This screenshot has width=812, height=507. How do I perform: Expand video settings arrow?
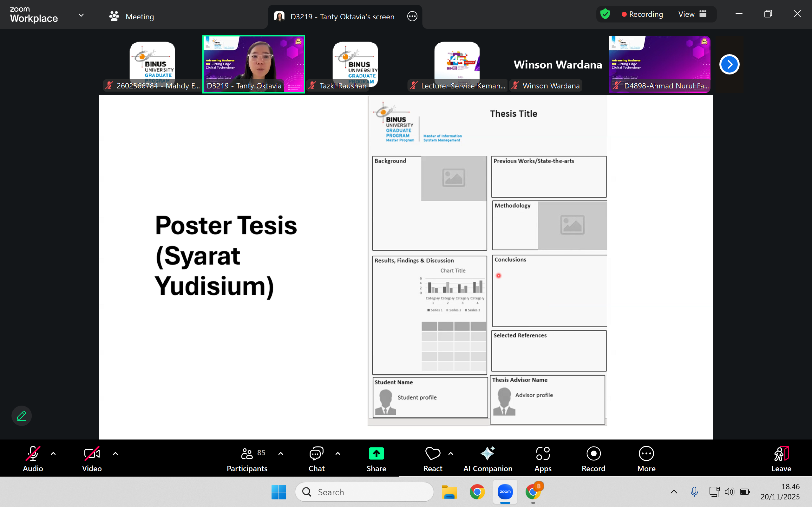tap(115, 454)
